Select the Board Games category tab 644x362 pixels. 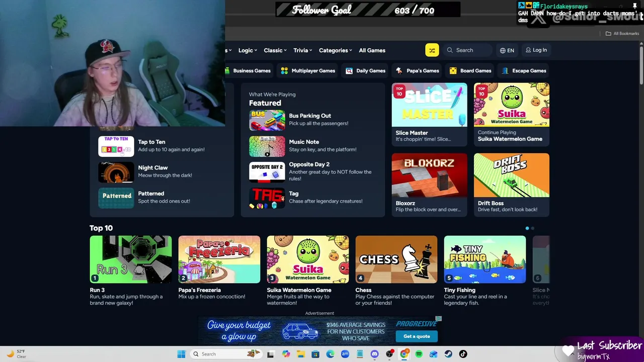470,71
